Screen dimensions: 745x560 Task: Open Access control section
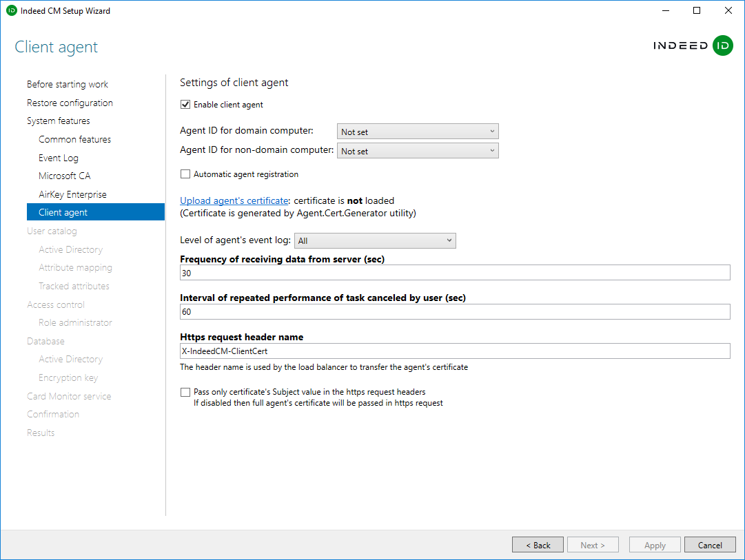click(56, 304)
